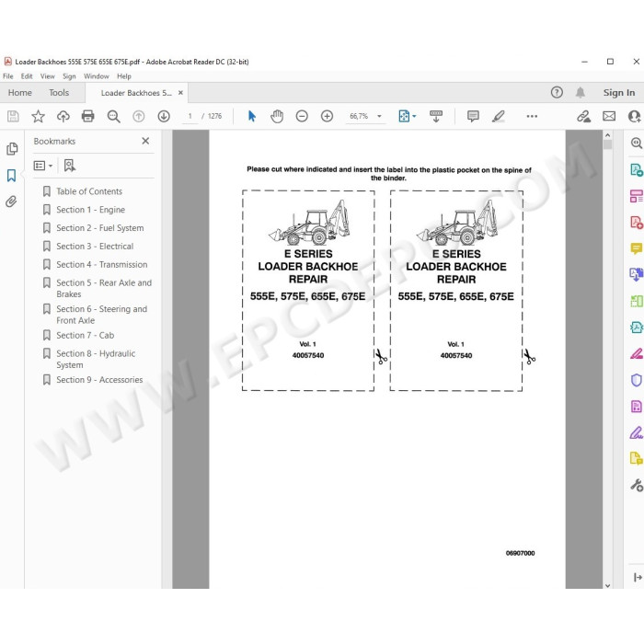Add file to starred favorites
Image resolution: width=644 pixels, height=644 pixels.
point(39,116)
